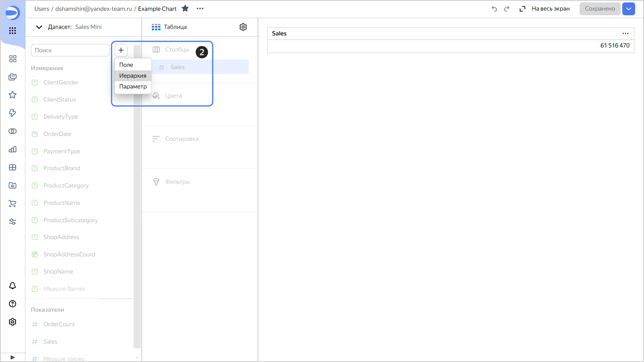Select Параметр in the add field menu
The width and height of the screenshot is (644, 362).
[133, 86]
